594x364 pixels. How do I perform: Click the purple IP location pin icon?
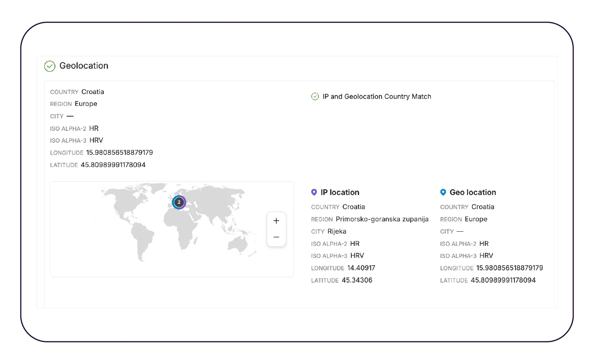point(314,192)
